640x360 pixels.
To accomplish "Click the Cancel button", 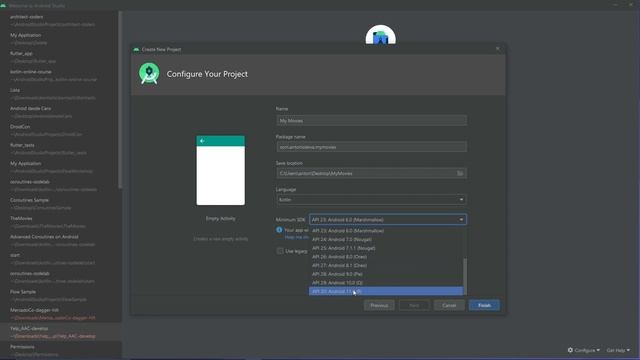I will click(449, 305).
